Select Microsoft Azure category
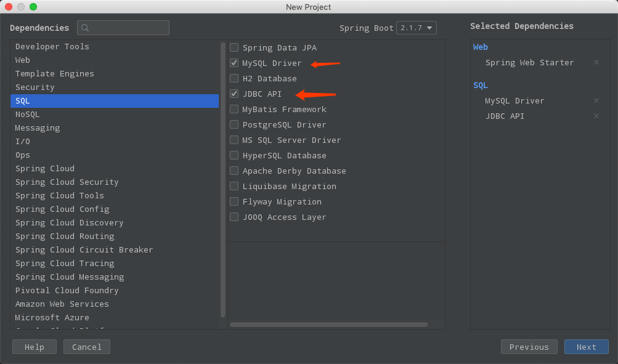Image resolution: width=618 pixels, height=364 pixels. [x=115, y=318]
